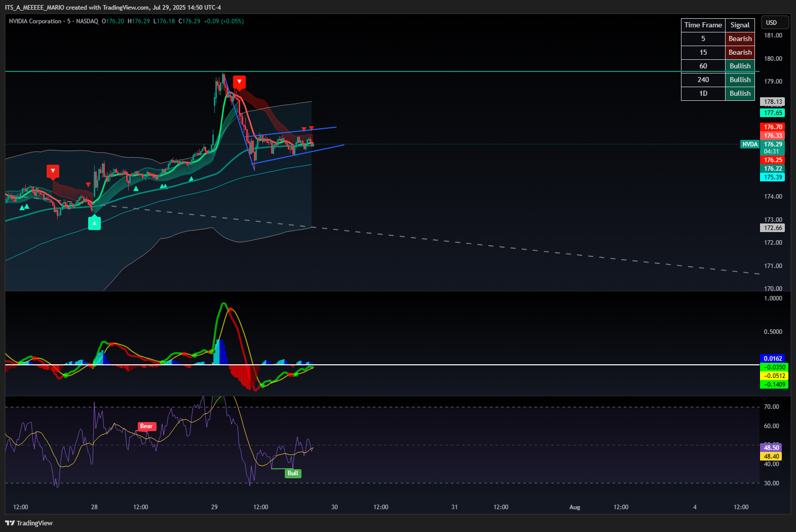
Task: Click the close value C176.29
Action: 189,21
